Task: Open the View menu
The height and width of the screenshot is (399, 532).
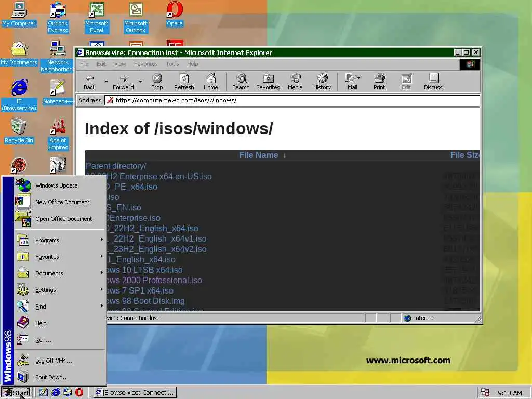Action: coord(120,64)
